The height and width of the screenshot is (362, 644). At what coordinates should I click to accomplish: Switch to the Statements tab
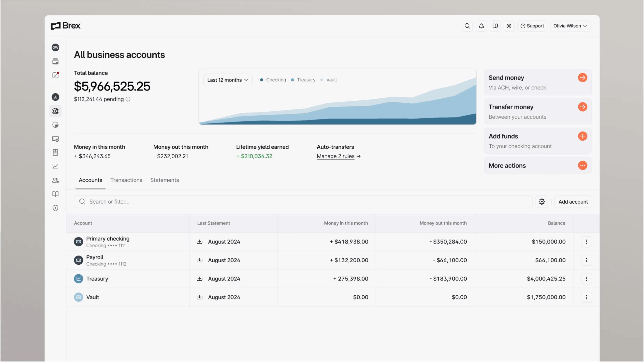click(x=164, y=180)
